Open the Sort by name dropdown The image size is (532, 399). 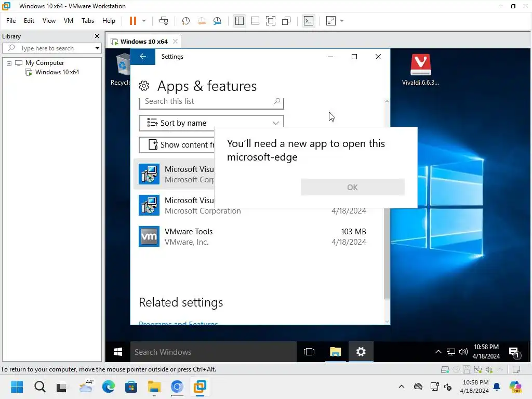point(211,123)
